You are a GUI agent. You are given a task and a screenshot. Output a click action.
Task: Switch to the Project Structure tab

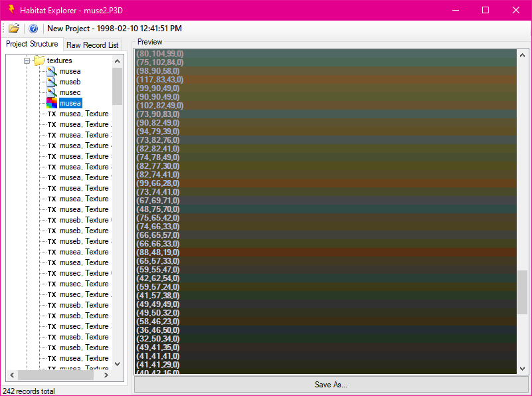click(x=32, y=44)
